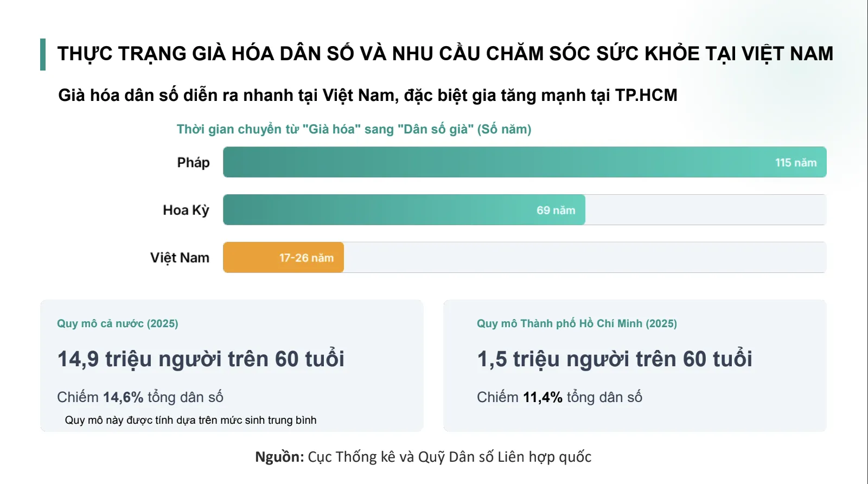
Task: Select the "Chiếm 11,4% tổng dân số" line
Action: pyautogui.click(x=559, y=397)
